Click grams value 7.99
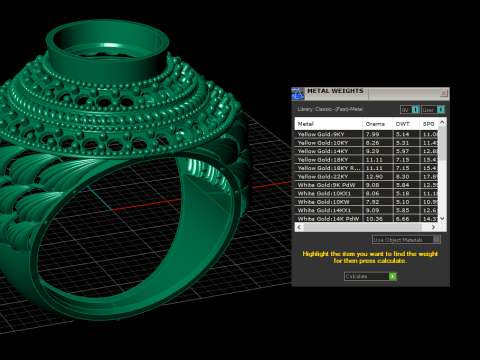The height and width of the screenshot is (360, 480). tap(372, 134)
